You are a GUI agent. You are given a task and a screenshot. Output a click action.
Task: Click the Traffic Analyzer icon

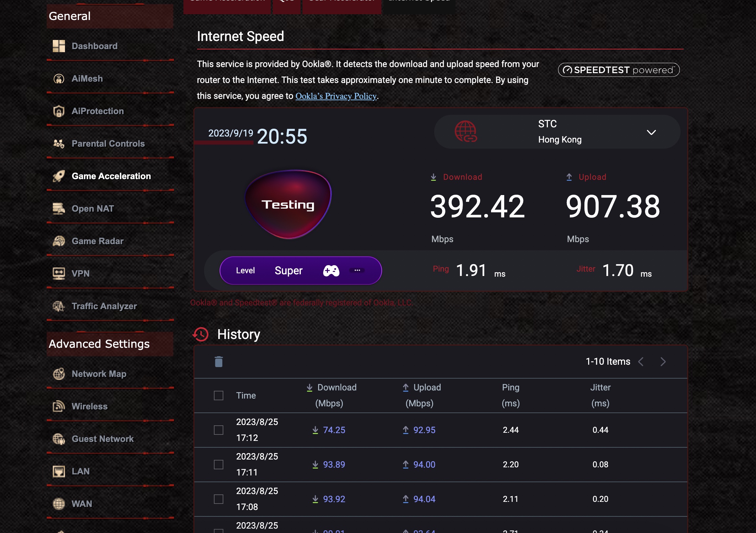pyautogui.click(x=59, y=306)
